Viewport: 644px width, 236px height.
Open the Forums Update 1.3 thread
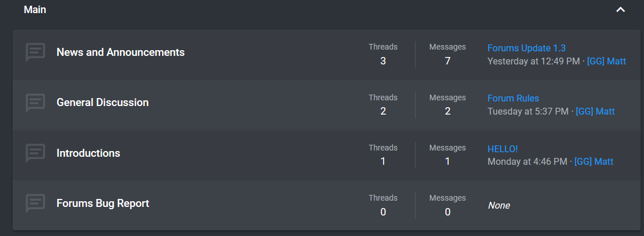[526, 48]
